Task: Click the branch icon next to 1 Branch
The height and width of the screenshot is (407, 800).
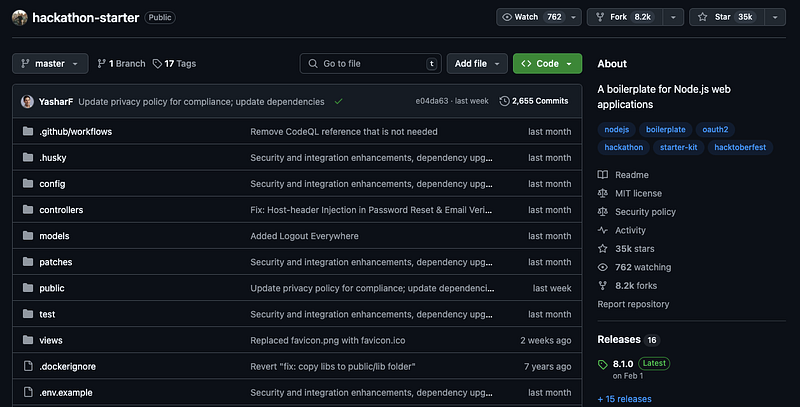Action: pos(102,64)
